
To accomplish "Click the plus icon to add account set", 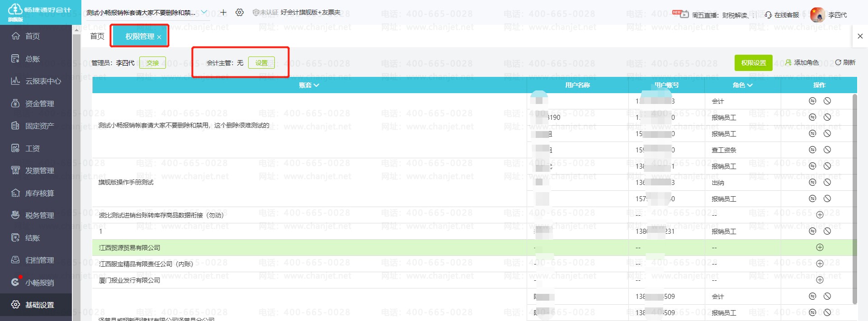I will [x=223, y=13].
